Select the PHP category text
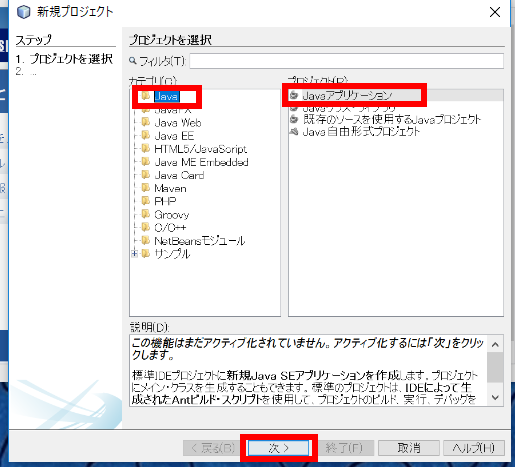 click(x=165, y=201)
